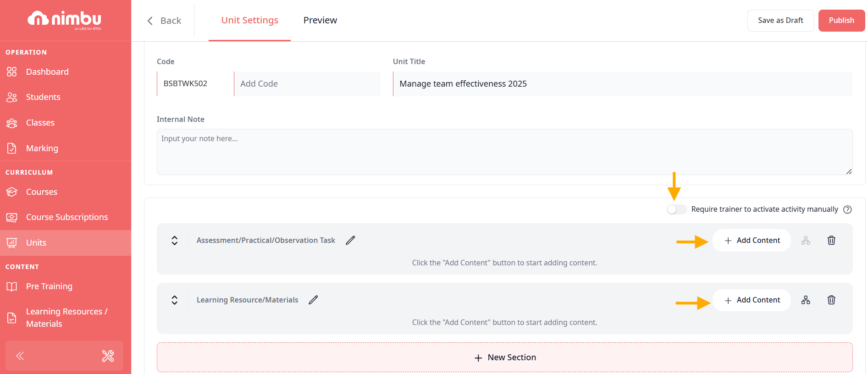
Task: Click the tools wrench icon
Action: (x=108, y=356)
